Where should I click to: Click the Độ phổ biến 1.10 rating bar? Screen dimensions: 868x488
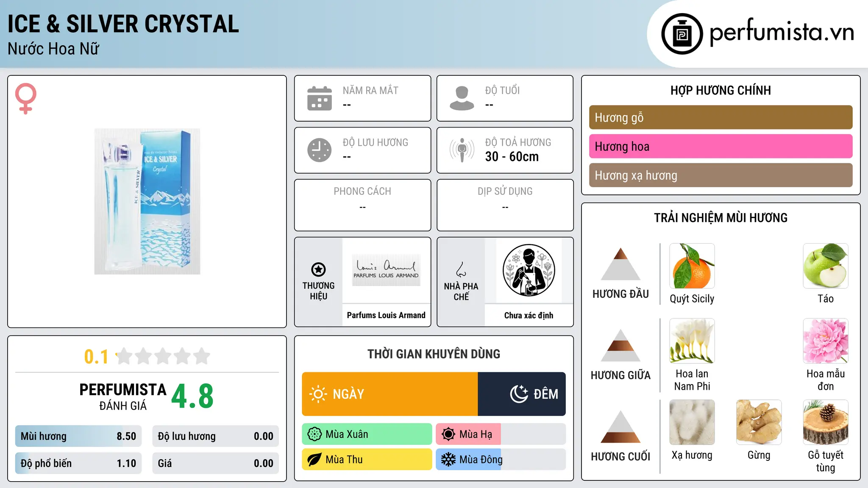pyautogui.click(x=78, y=463)
